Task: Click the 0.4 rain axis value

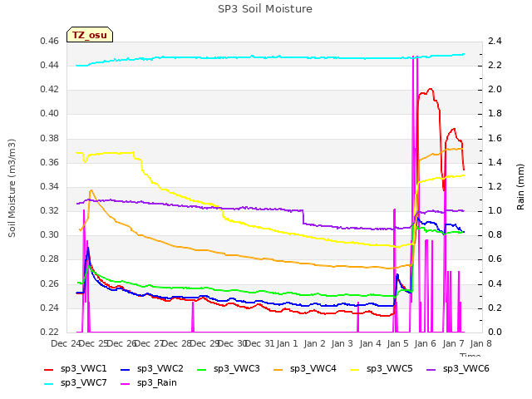Action: [x=495, y=284]
